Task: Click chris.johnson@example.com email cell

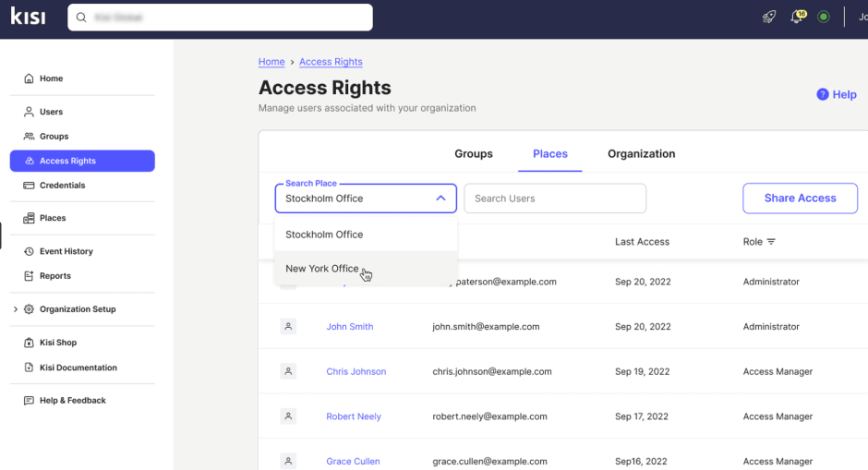Action: [x=492, y=371]
